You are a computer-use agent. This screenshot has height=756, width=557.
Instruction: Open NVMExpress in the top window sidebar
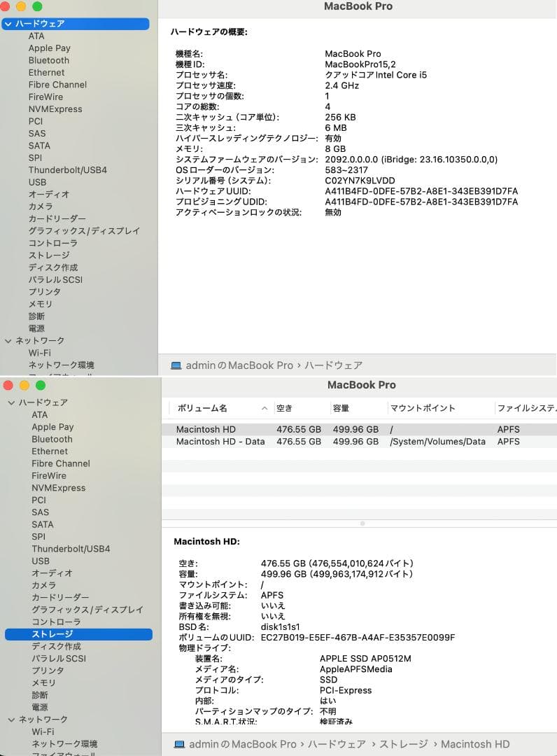[55, 109]
